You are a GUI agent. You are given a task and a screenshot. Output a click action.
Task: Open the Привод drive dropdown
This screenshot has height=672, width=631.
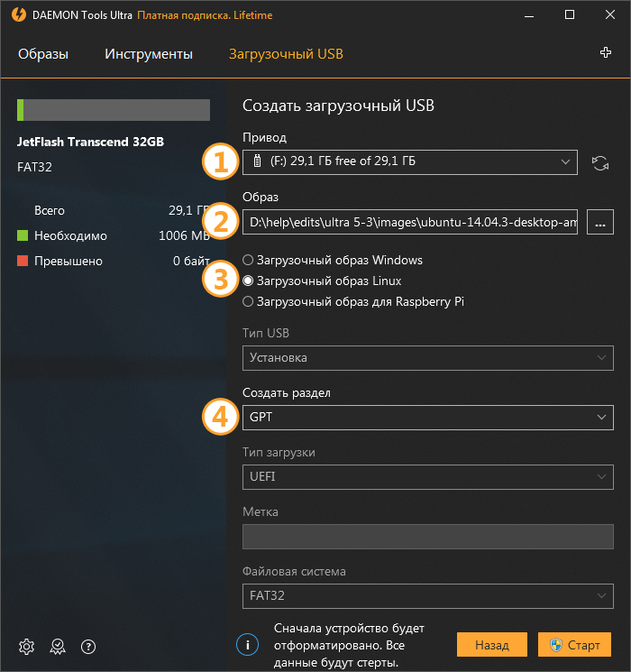[410, 162]
